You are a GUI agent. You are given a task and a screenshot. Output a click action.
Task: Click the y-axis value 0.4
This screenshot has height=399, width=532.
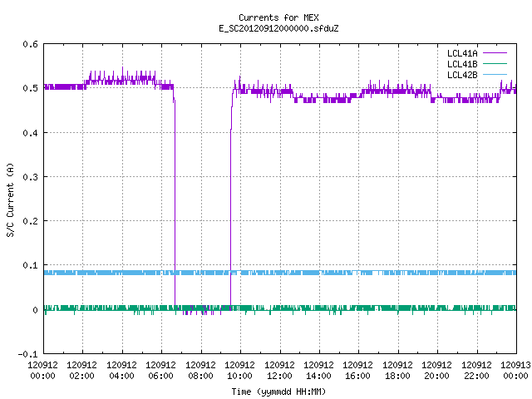click(x=31, y=133)
